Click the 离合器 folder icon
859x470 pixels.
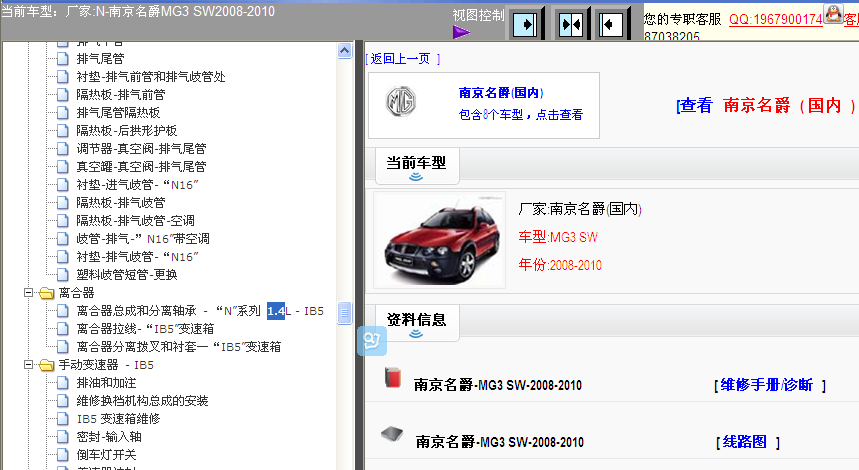pyautogui.click(x=47, y=293)
